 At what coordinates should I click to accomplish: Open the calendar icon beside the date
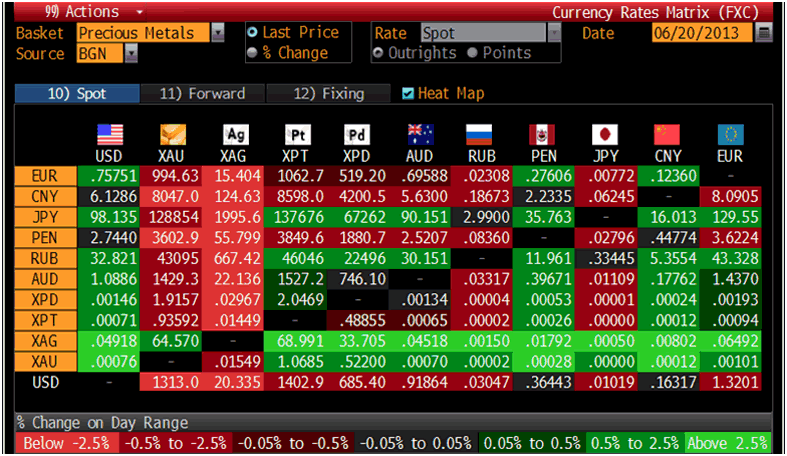tap(764, 33)
